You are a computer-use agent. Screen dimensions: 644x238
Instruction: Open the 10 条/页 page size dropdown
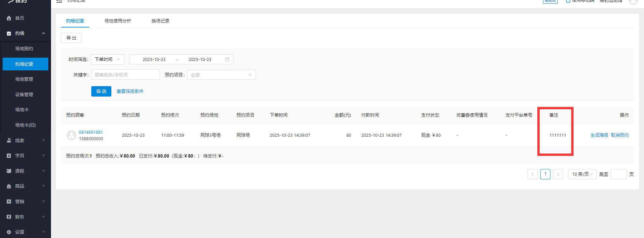582,174
